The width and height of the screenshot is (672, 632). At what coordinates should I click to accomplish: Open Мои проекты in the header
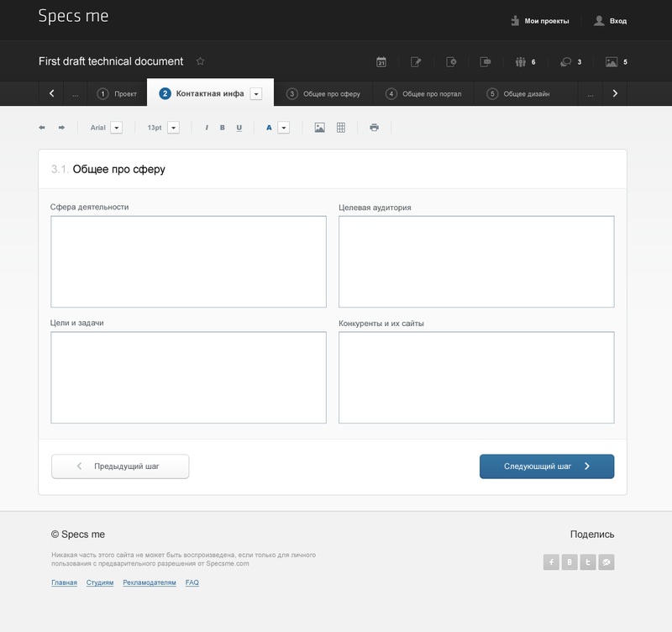coord(547,21)
